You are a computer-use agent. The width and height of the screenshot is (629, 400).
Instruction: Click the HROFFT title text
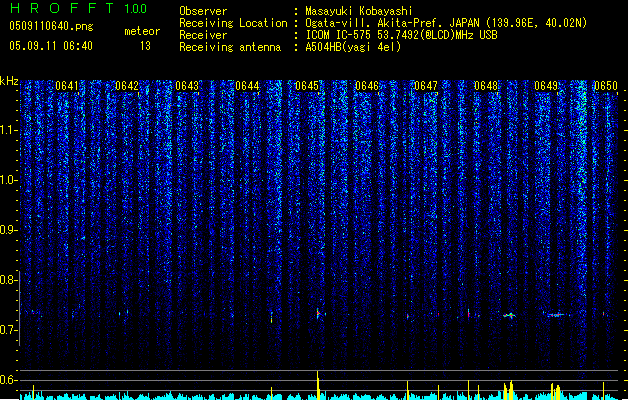coord(61,8)
